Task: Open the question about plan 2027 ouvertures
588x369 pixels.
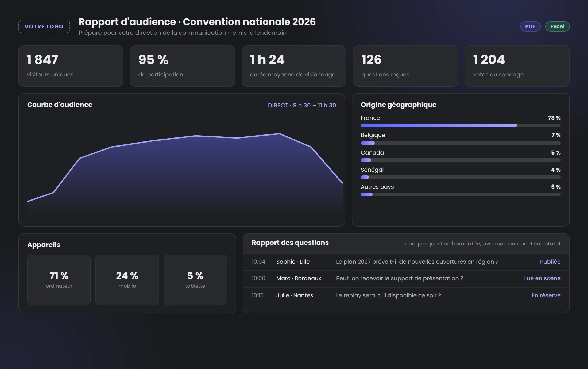Action: tap(417, 262)
